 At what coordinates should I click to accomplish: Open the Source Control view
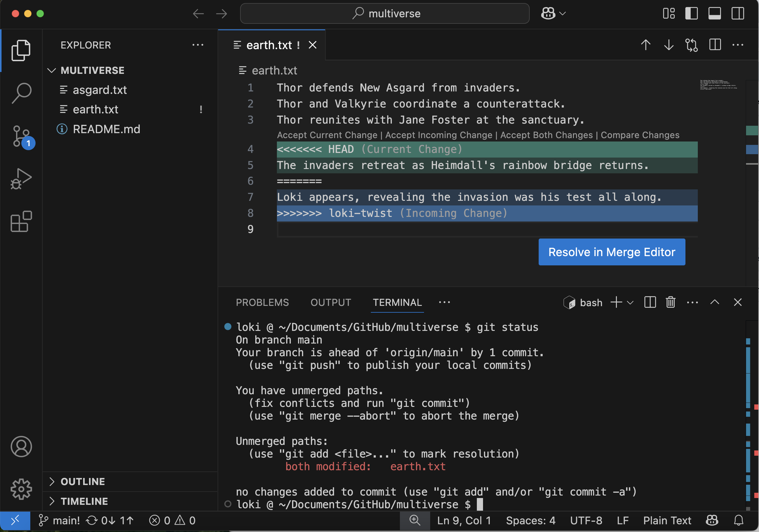(x=21, y=136)
